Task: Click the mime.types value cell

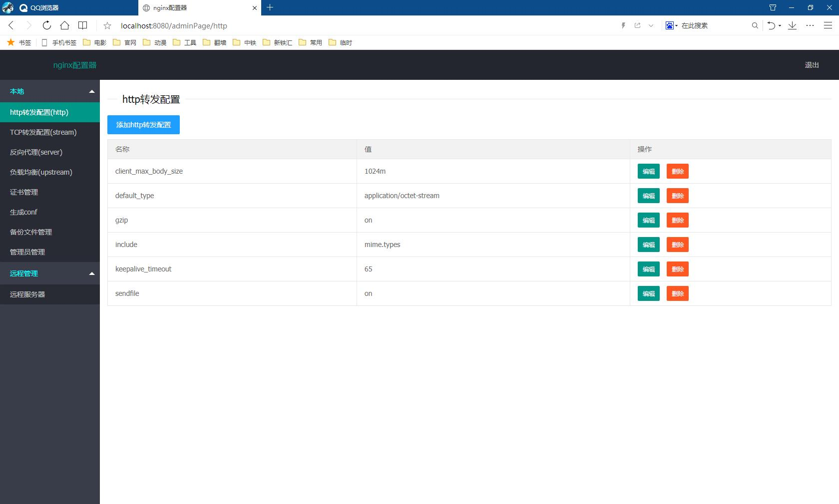Action: click(493, 245)
